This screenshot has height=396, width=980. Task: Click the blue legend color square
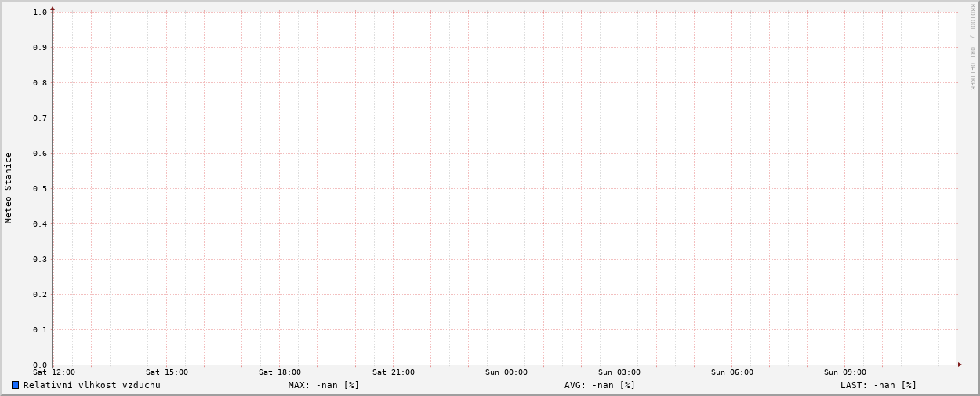(x=15, y=385)
